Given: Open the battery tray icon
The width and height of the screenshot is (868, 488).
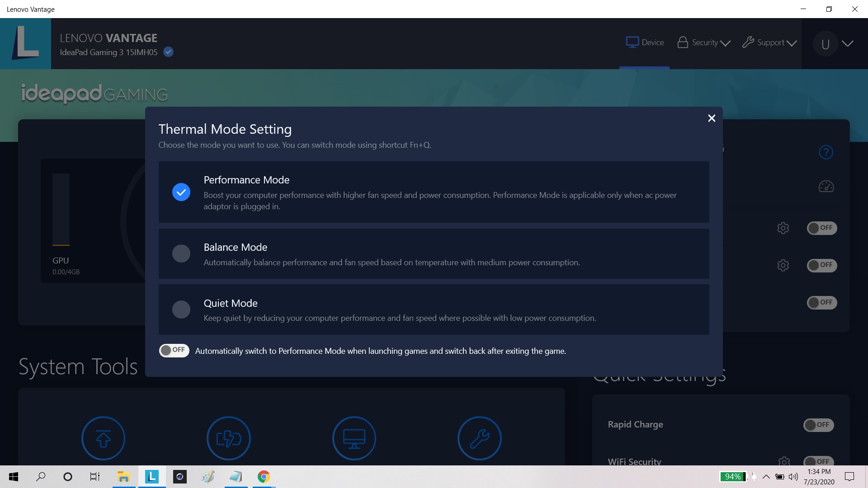Looking at the screenshot, I should pos(780,477).
